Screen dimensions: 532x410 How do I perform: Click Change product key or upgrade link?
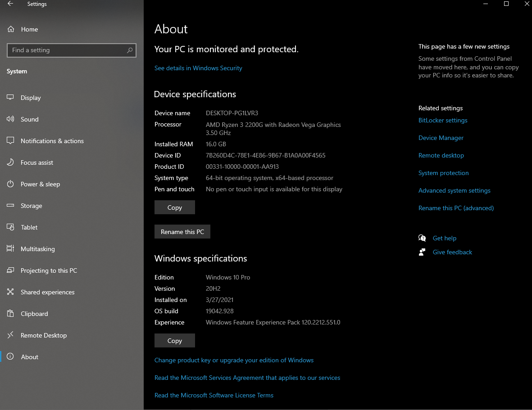[234, 360]
